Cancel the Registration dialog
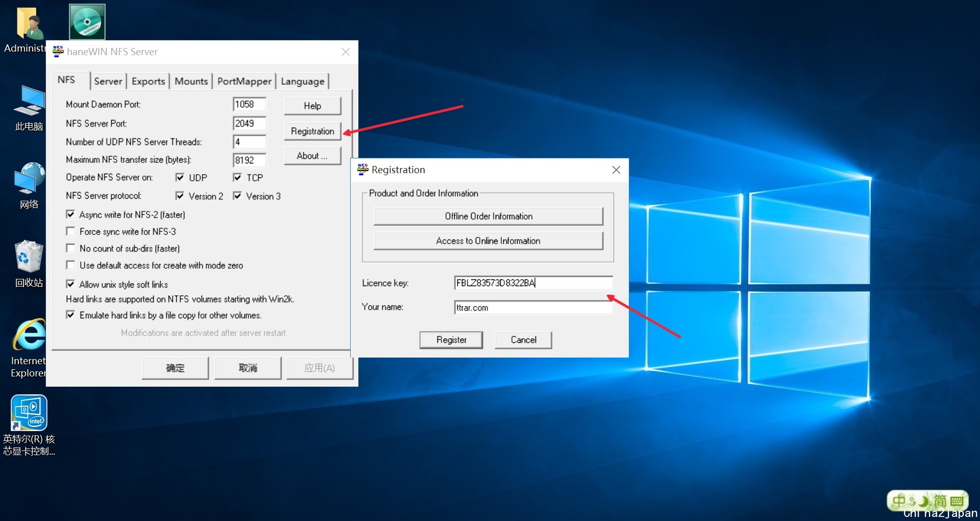Viewport: 980px width, 521px height. [523, 340]
